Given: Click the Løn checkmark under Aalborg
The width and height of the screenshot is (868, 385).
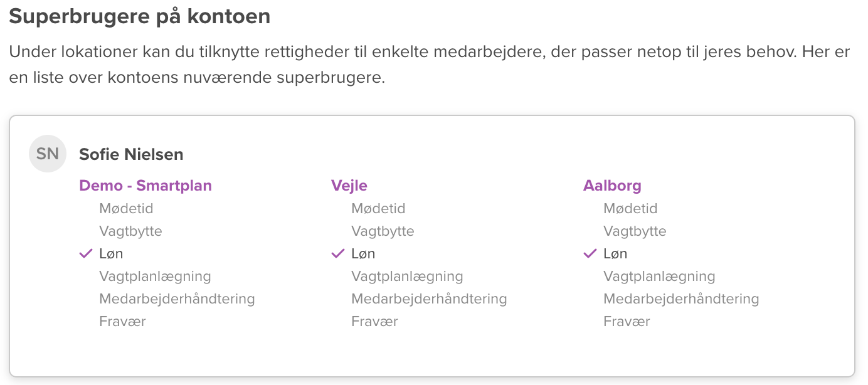Looking at the screenshot, I should coord(590,254).
